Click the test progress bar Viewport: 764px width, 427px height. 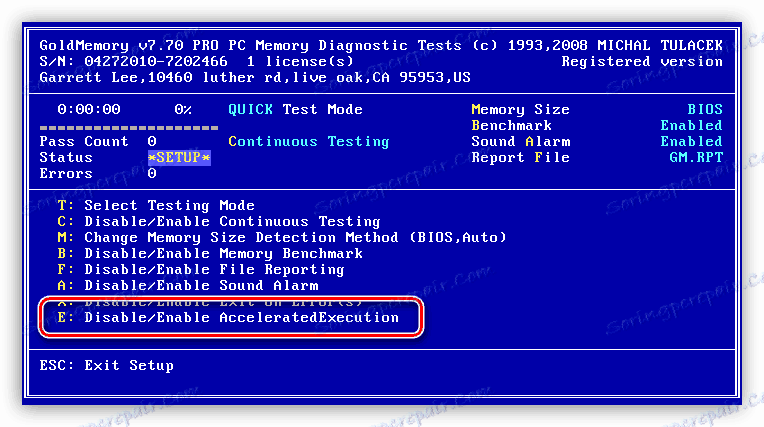point(129,128)
